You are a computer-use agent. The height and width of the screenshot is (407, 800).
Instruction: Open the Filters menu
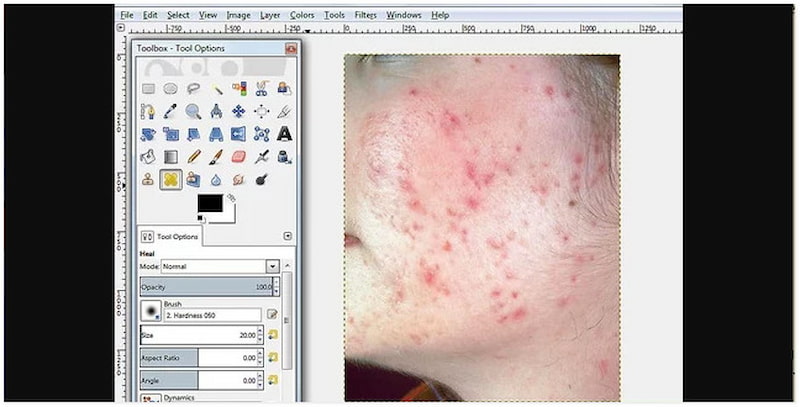pos(365,16)
